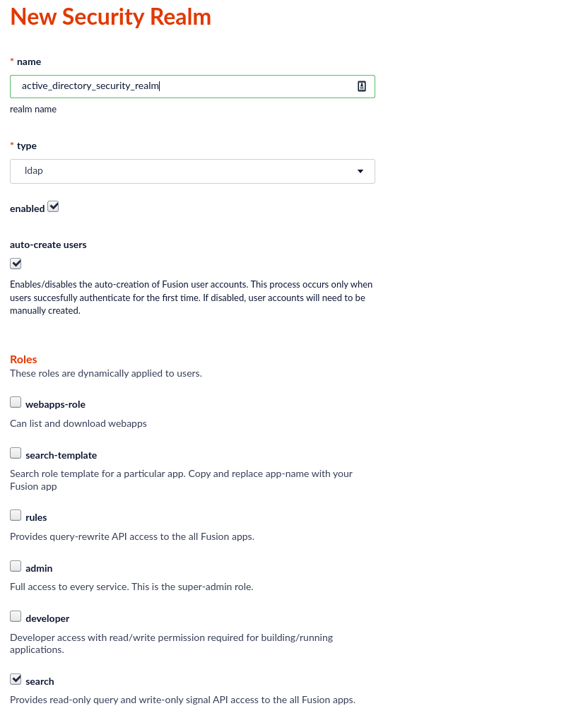Check the search-template role
The height and width of the screenshot is (718, 588).
coord(16,452)
